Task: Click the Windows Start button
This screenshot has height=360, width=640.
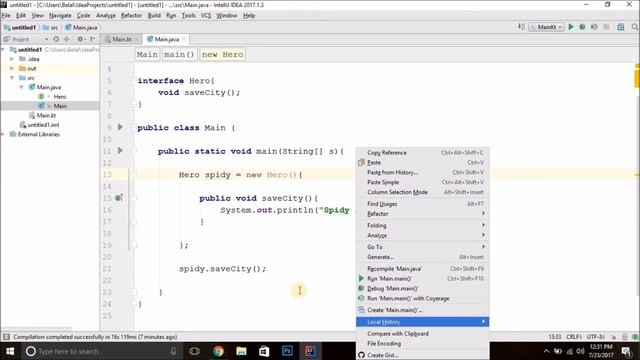Action: pos(10,351)
